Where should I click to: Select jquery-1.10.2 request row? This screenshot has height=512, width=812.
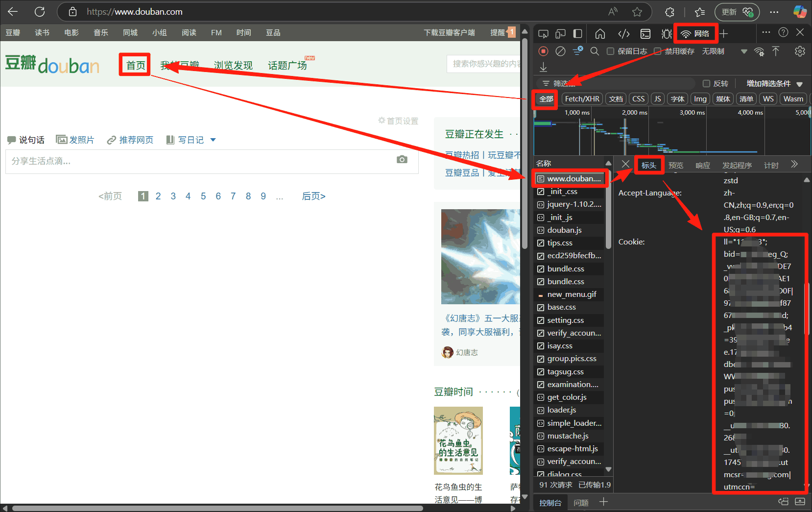[x=570, y=204]
